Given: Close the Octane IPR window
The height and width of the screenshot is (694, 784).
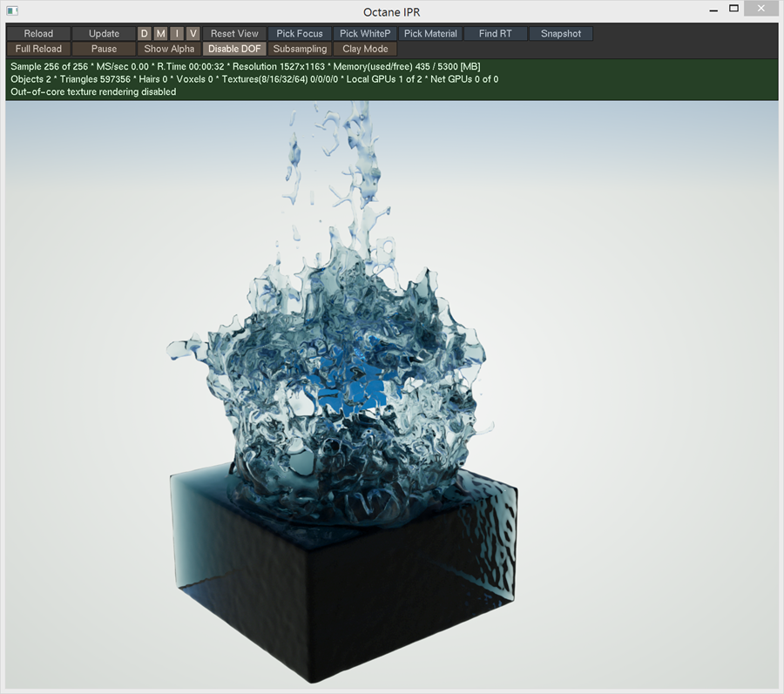Looking at the screenshot, I should click(761, 9).
